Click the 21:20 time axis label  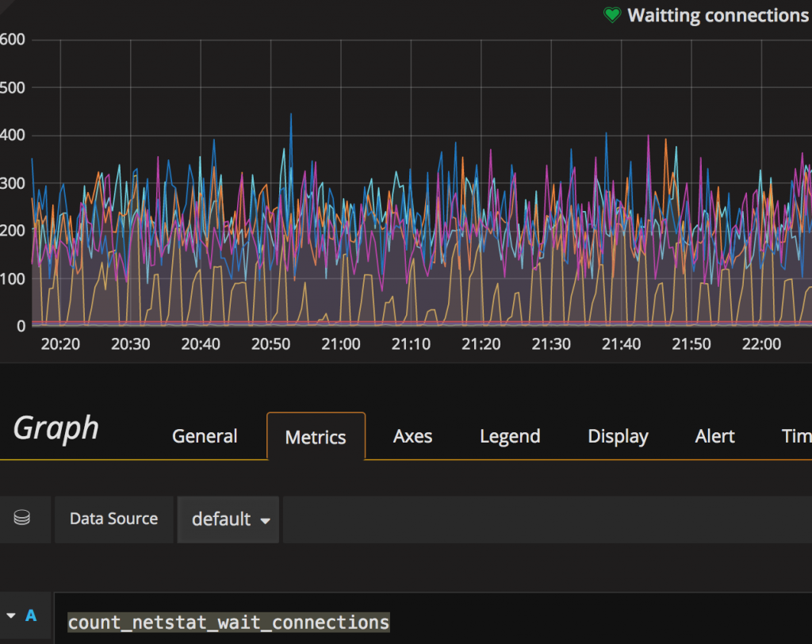481,344
